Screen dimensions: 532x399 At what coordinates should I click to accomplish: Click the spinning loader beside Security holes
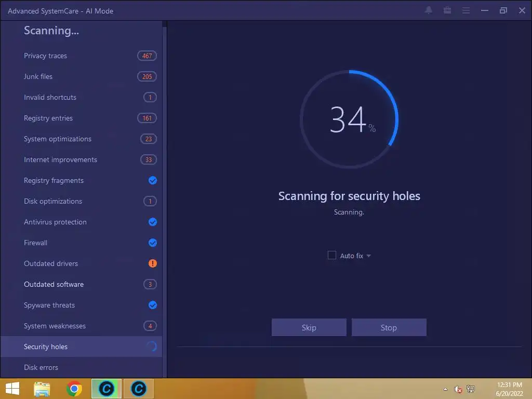[x=152, y=347]
